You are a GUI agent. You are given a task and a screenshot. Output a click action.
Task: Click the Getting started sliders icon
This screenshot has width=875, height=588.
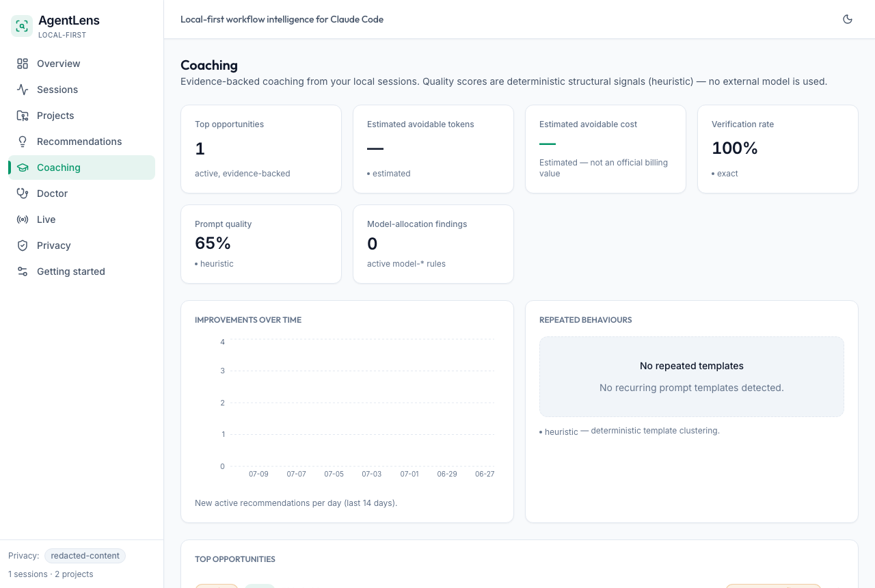click(x=23, y=271)
